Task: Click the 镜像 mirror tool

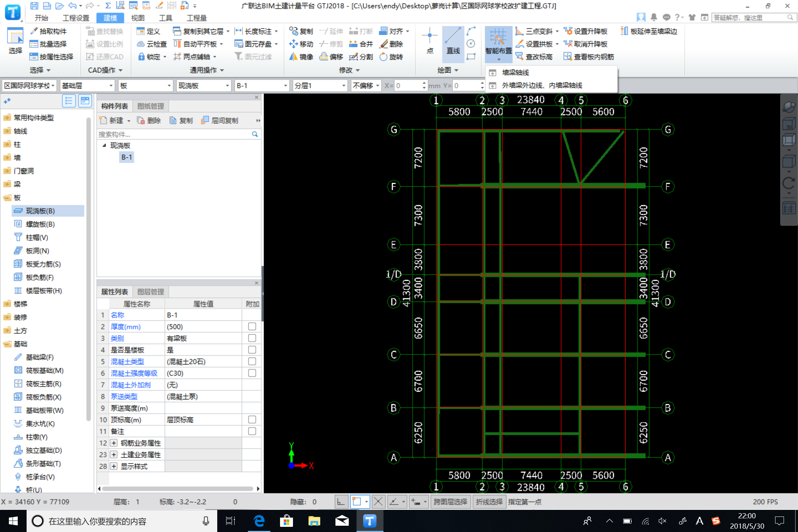Action: (301, 57)
